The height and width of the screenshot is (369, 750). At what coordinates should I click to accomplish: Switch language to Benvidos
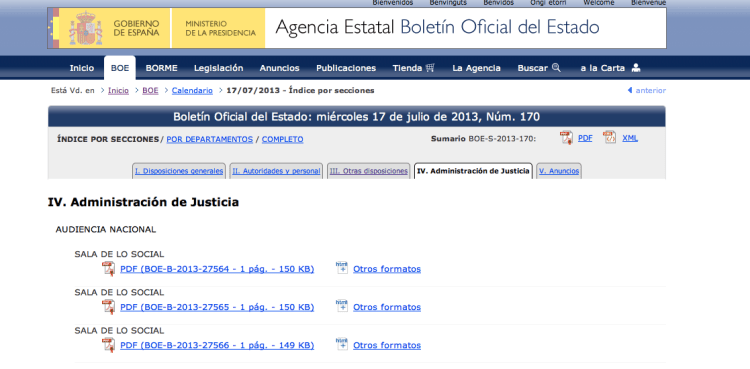coord(498,3)
